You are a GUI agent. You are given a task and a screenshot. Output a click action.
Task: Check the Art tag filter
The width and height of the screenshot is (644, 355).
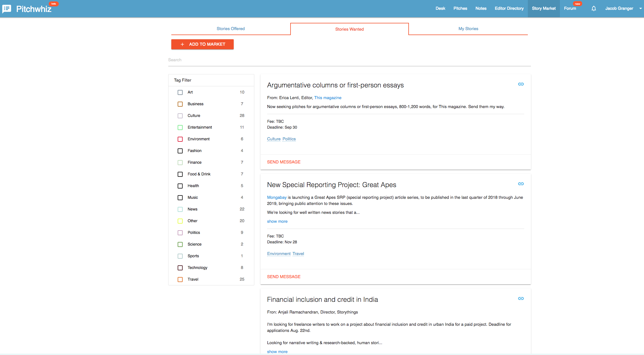(180, 92)
